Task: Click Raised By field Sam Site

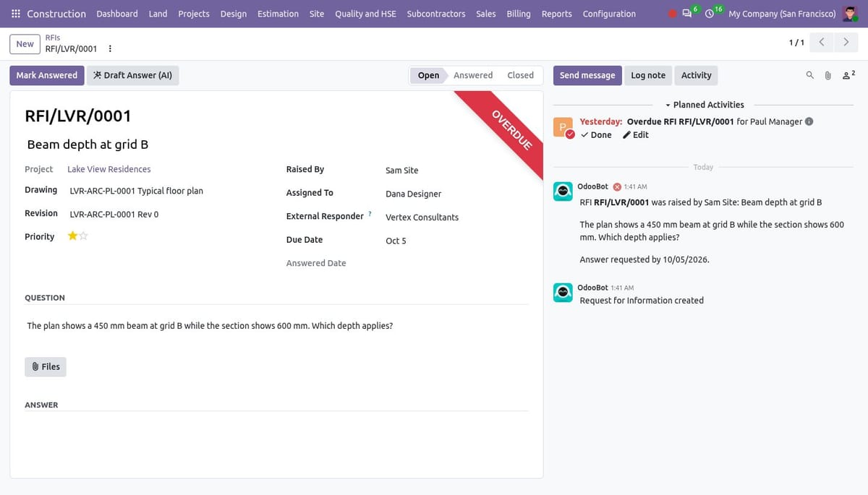Action: 401,171
